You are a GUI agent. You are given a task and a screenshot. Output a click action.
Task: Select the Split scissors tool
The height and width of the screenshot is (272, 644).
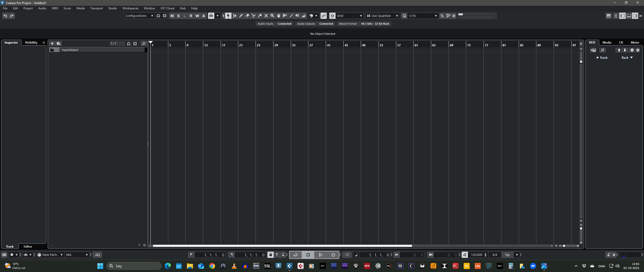point(253,16)
